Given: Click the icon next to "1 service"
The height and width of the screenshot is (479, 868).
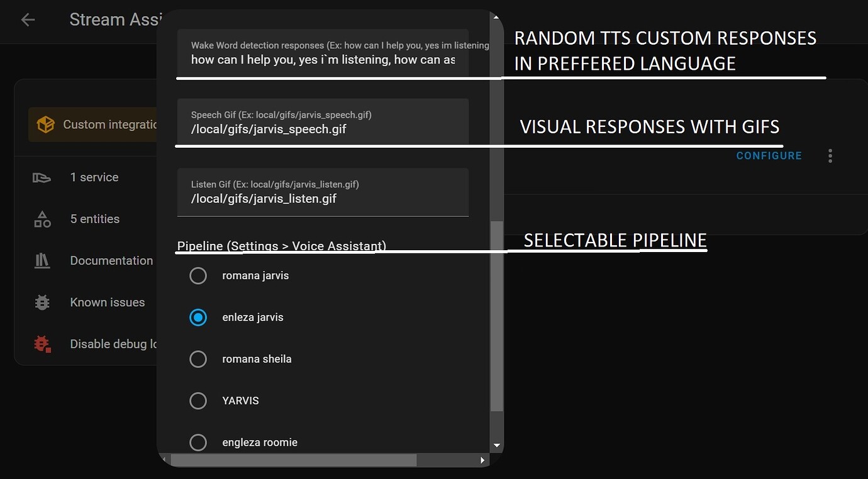Looking at the screenshot, I should [x=42, y=177].
